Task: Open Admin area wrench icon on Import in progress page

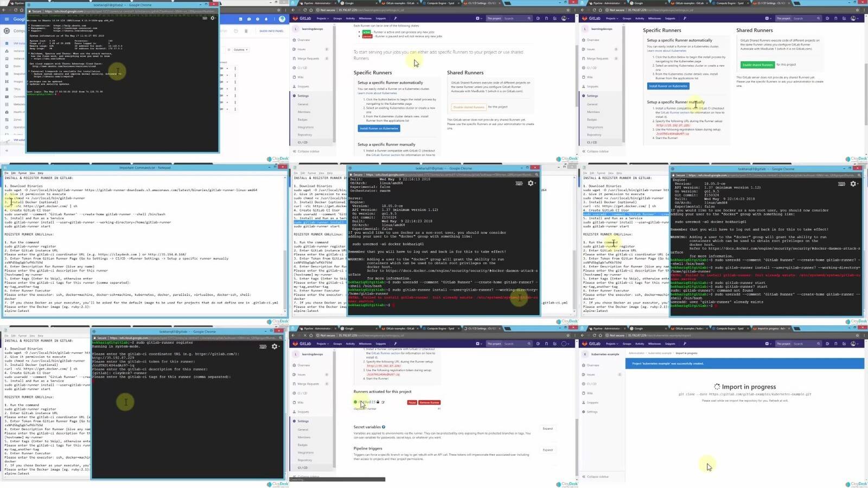Action: coord(685,344)
